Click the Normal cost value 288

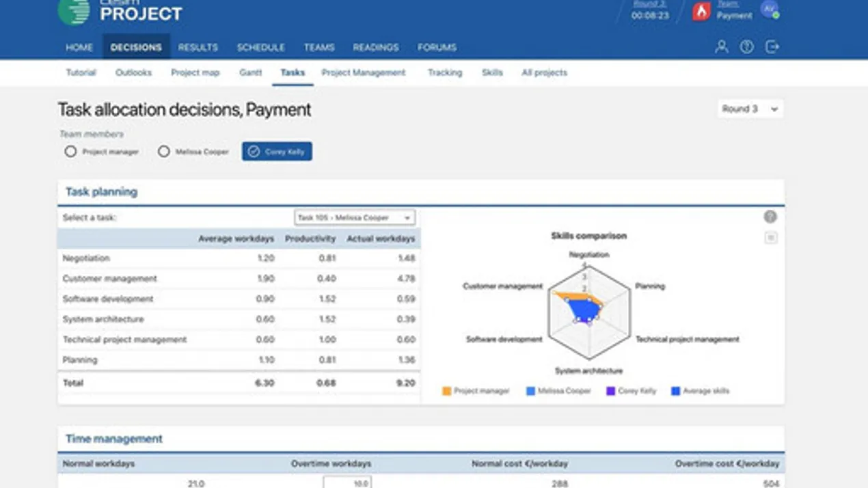pyautogui.click(x=560, y=483)
